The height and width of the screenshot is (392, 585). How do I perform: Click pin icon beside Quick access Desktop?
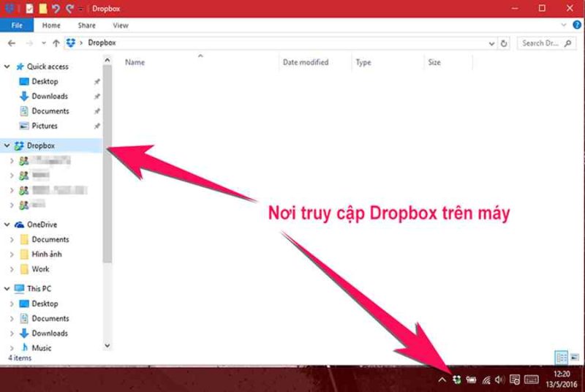[97, 82]
